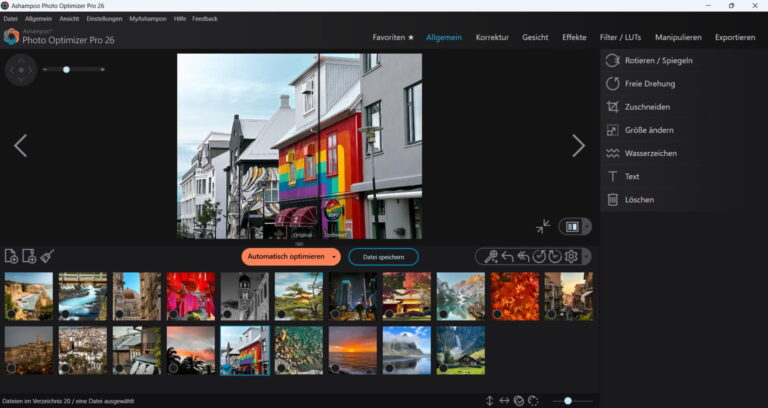The image size is (768, 408).
Task: Go to next image with right arrow
Action: [578, 146]
